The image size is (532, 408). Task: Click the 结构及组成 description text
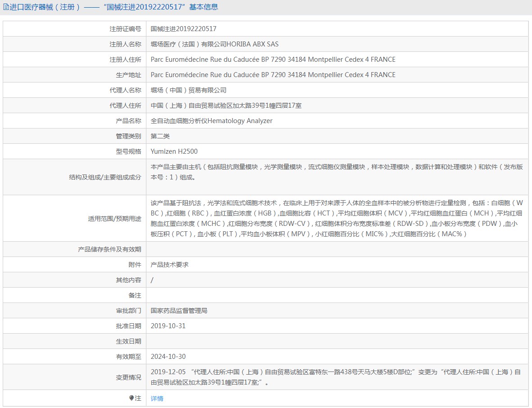pyautogui.click(x=336, y=172)
